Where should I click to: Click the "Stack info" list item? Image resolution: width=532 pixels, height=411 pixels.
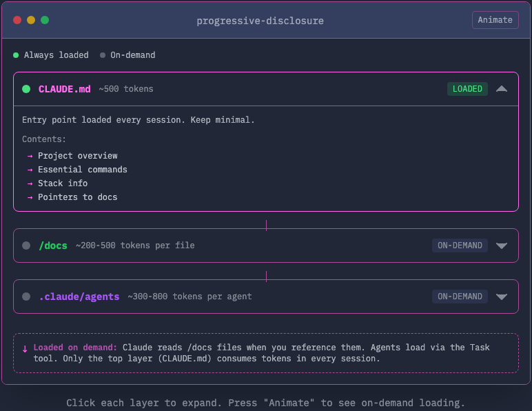coord(63,183)
